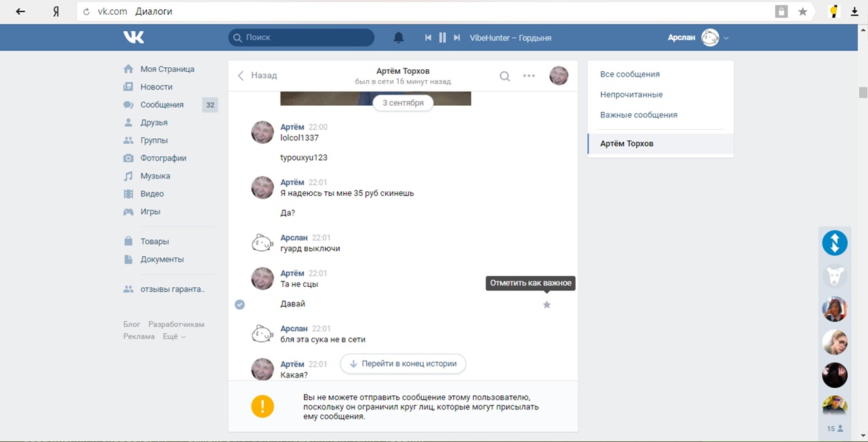The image size is (868, 442).
Task: Click "Перейти в конец истории" button
Action: click(x=403, y=363)
